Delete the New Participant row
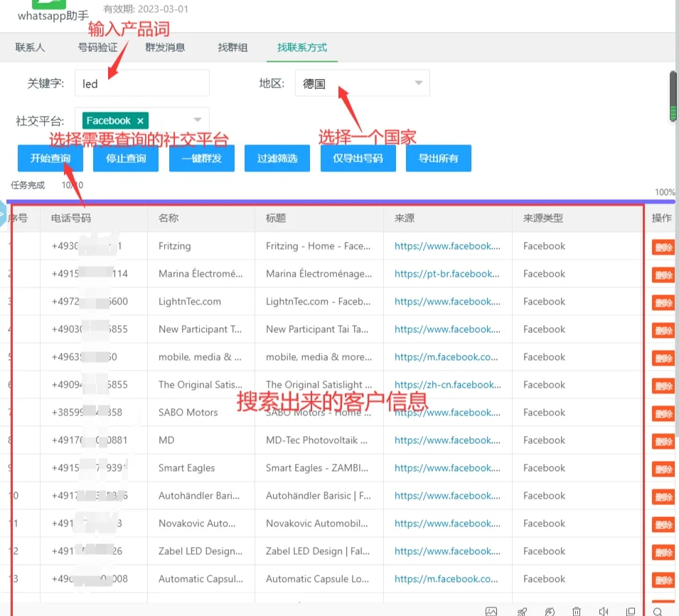679x616 pixels. coord(663,331)
